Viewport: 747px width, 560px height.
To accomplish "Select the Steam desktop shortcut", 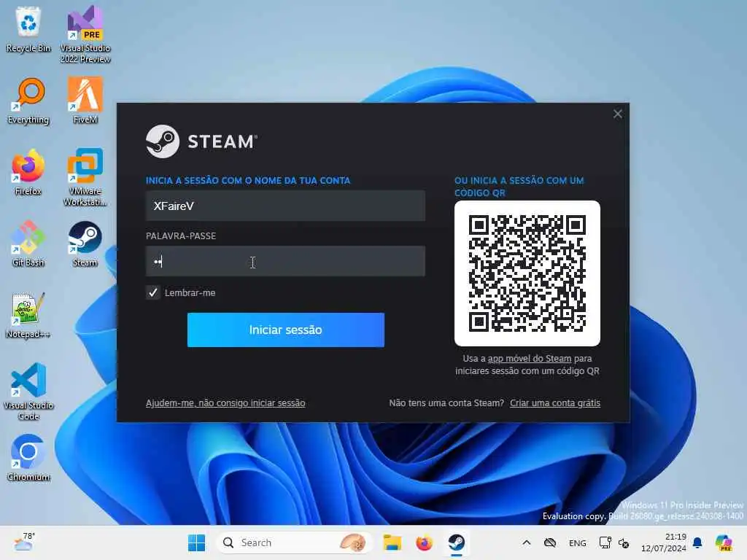I will [x=85, y=244].
